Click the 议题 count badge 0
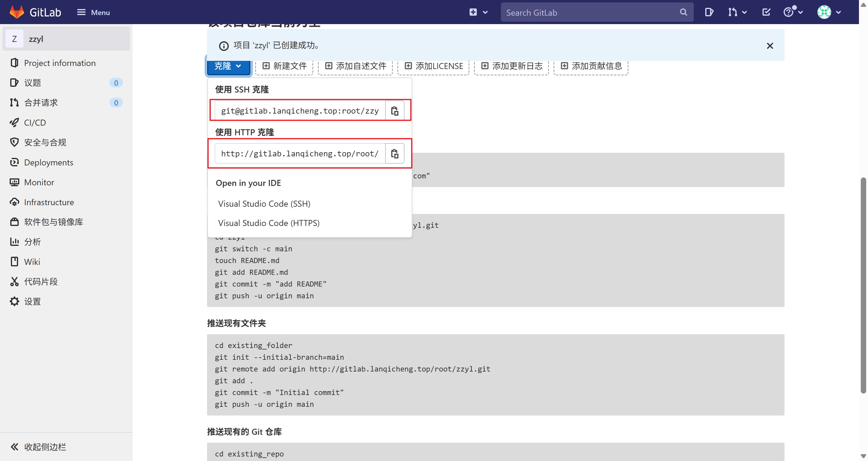The width and height of the screenshot is (868, 461). 116,83
